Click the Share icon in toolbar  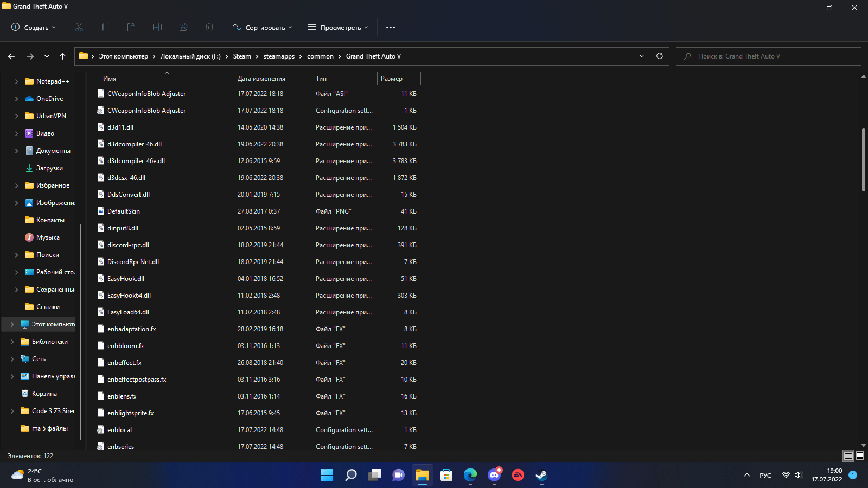tap(183, 27)
